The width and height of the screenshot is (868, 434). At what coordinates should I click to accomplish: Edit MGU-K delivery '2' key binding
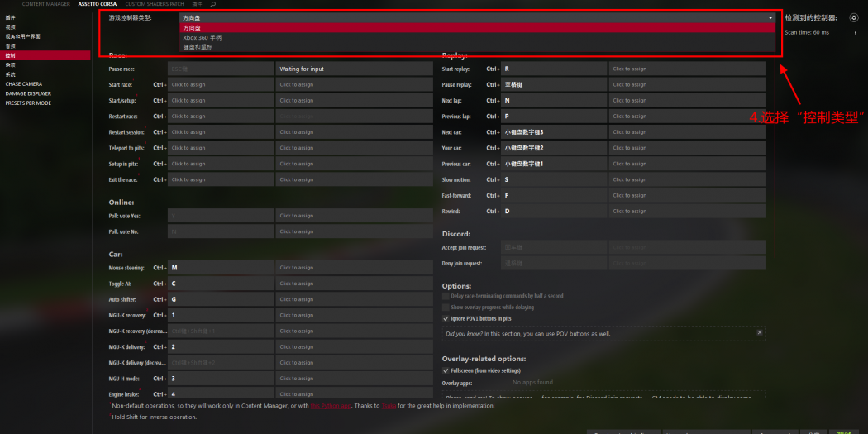pyautogui.click(x=221, y=346)
